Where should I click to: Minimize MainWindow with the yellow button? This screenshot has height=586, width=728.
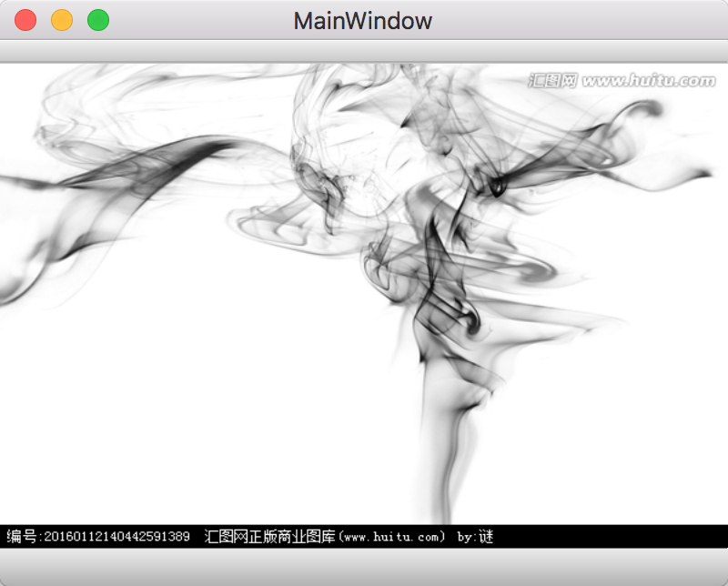(62, 20)
